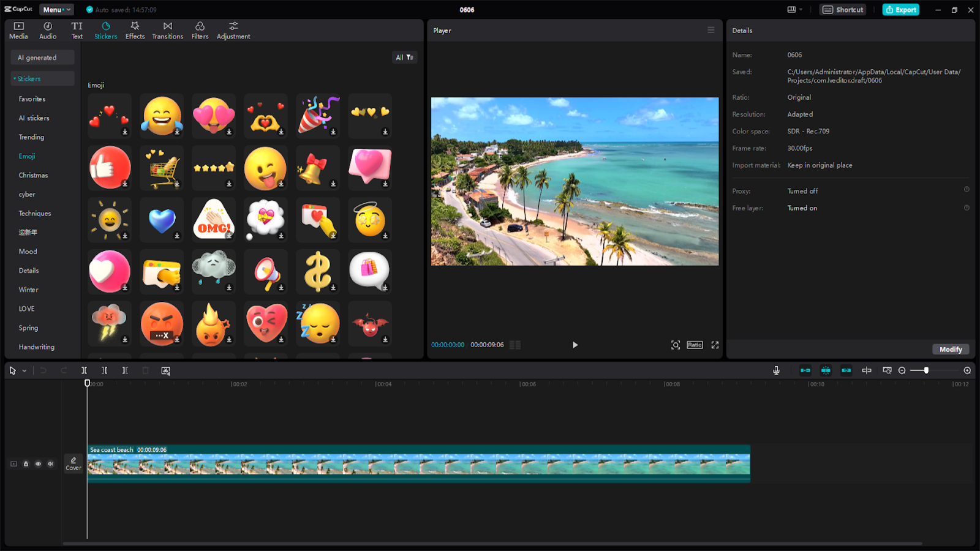The width and height of the screenshot is (980, 551).
Task: Toggle linkage option in timeline
Action: click(x=846, y=370)
